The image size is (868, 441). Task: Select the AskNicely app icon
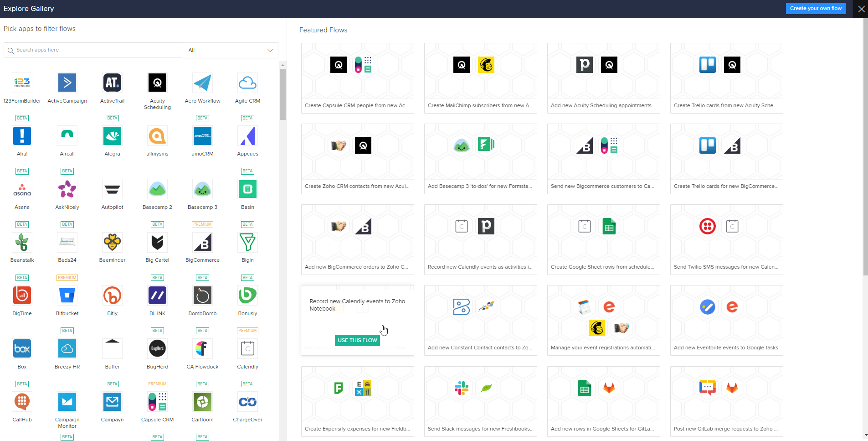click(x=67, y=189)
